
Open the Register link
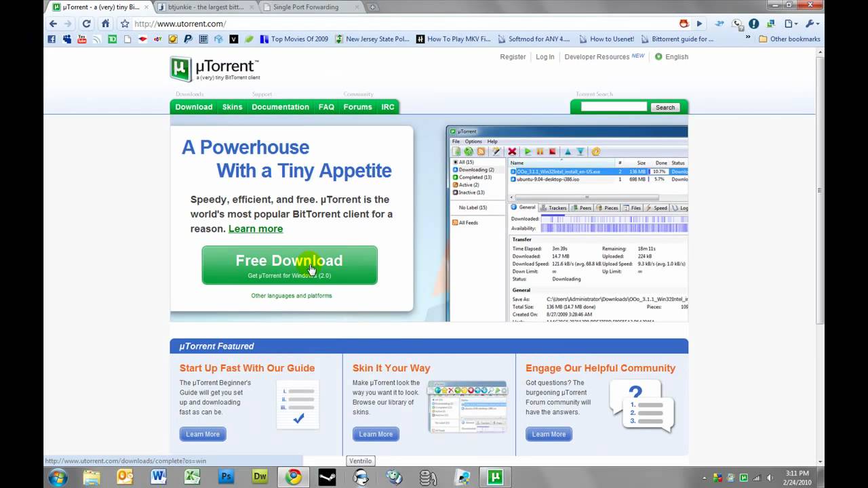(513, 57)
